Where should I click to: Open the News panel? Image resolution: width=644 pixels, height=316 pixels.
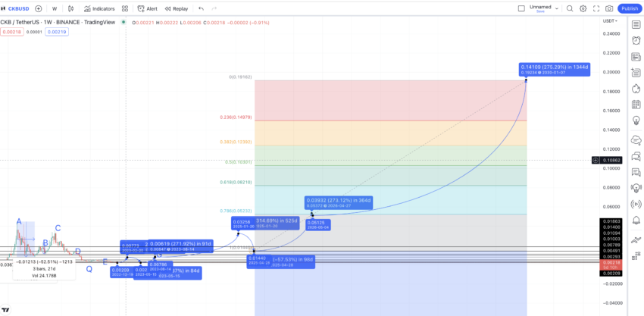click(636, 57)
